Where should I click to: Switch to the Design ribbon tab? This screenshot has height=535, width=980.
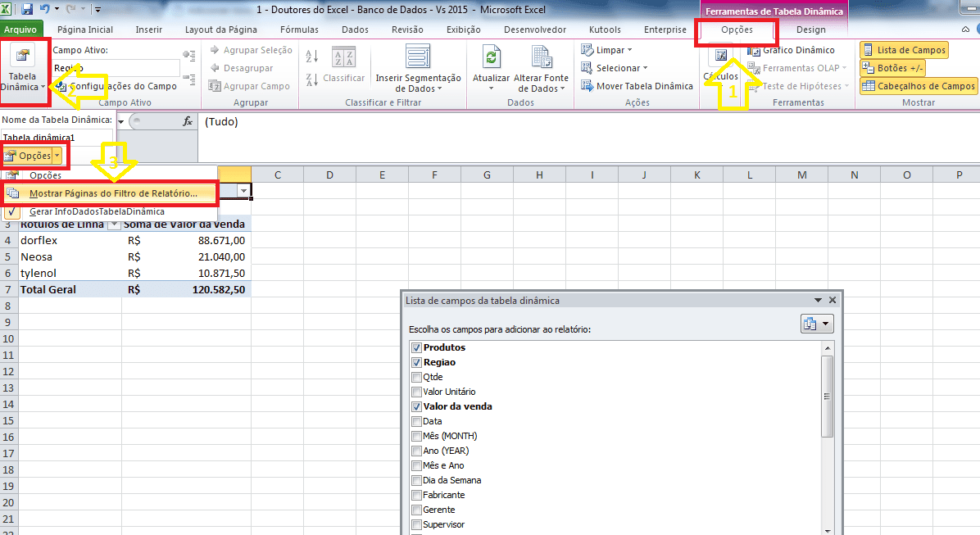(811, 29)
